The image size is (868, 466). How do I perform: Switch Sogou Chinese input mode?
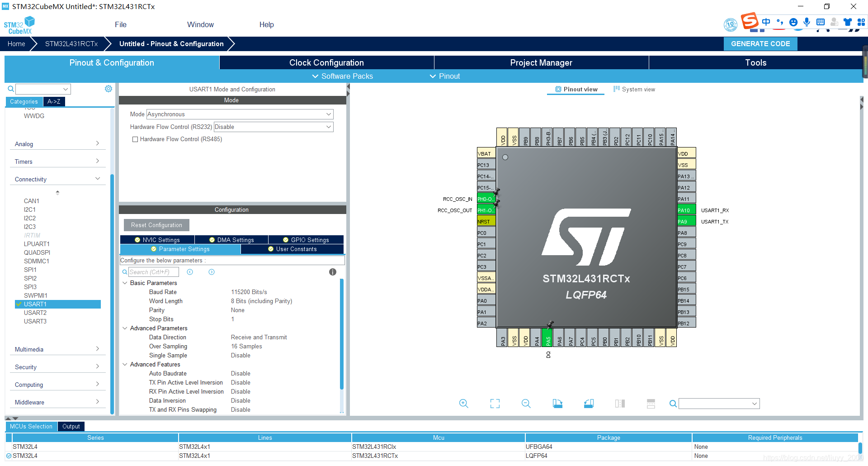coord(766,22)
